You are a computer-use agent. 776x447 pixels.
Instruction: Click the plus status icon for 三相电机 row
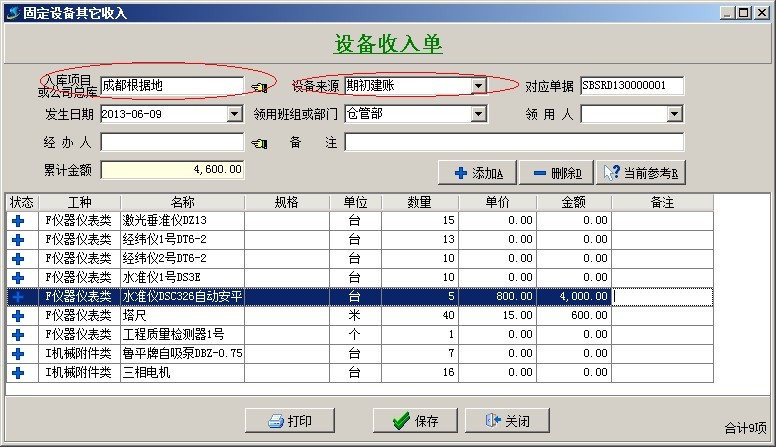[x=18, y=372]
